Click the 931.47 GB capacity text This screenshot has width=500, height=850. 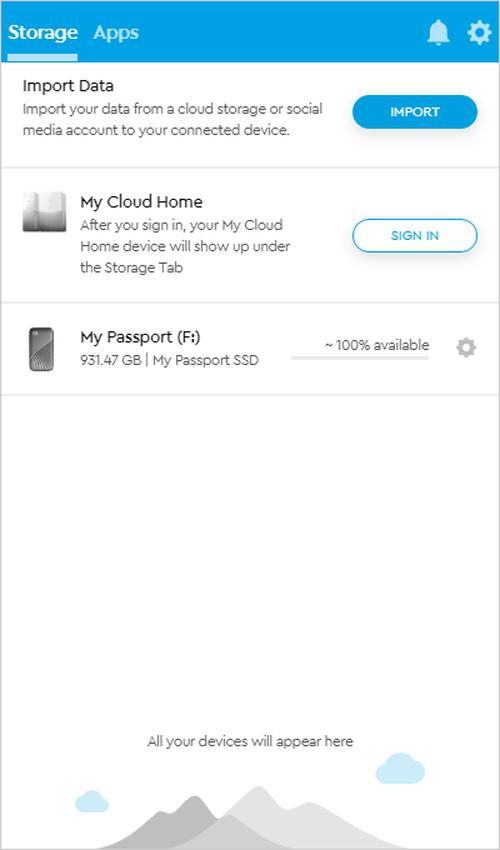click(x=111, y=360)
